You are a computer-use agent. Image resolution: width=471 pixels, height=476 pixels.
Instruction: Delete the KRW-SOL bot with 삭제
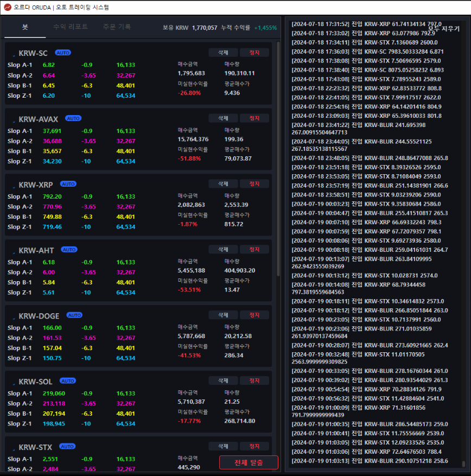[x=223, y=380]
